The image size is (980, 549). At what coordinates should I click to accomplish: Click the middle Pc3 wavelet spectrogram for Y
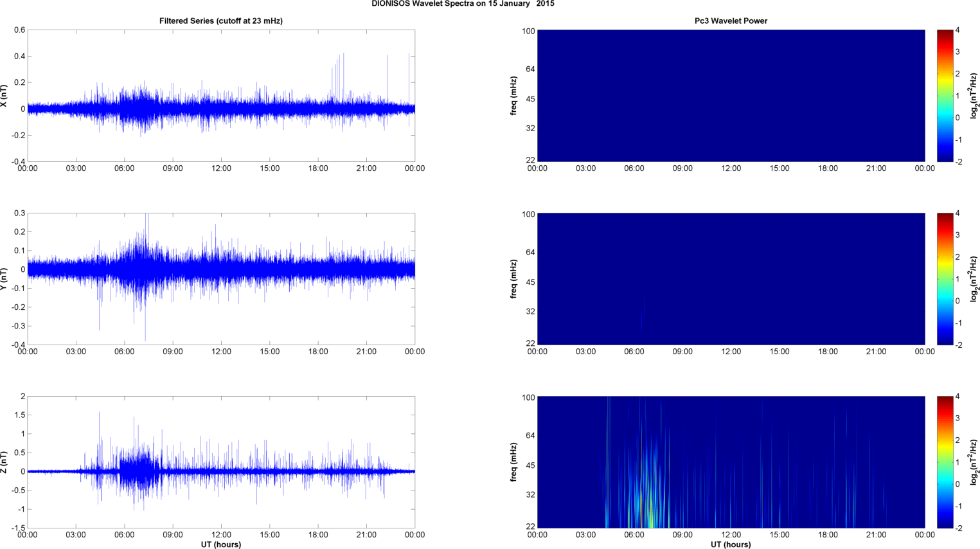[731, 279]
